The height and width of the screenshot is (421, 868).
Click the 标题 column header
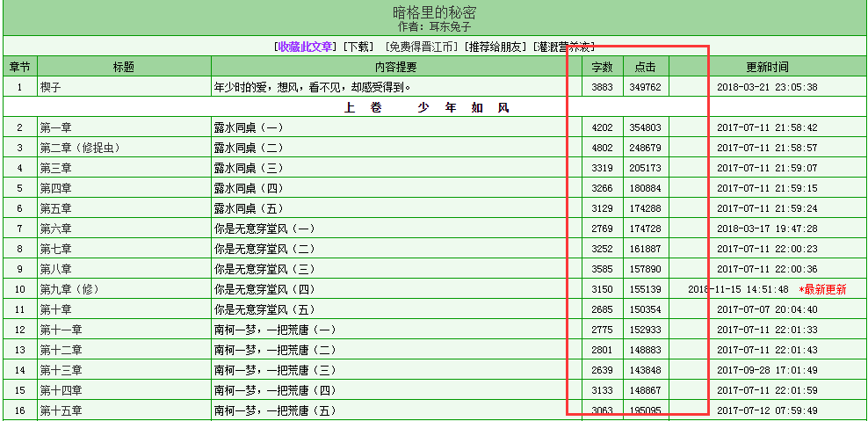(x=124, y=67)
